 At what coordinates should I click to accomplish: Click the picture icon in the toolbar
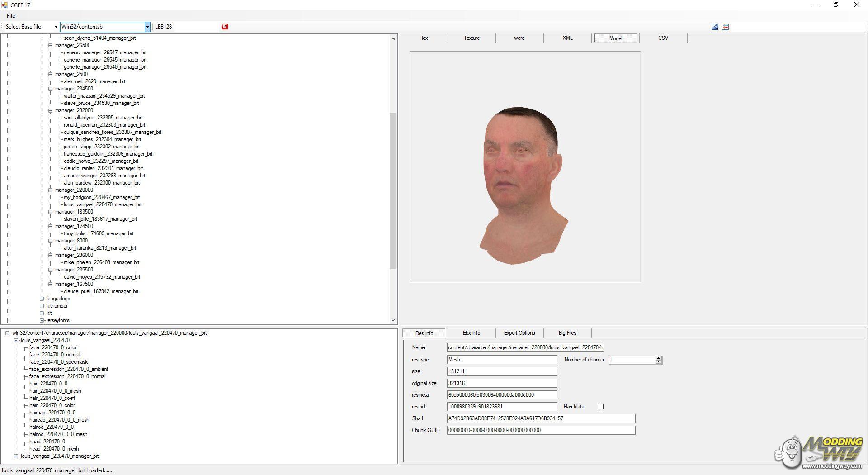[x=715, y=27]
